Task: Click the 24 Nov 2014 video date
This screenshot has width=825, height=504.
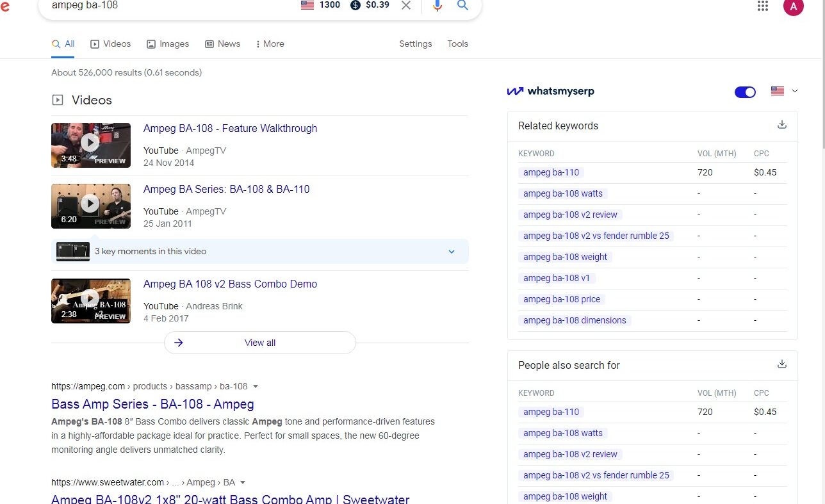Action: [168, 163]
